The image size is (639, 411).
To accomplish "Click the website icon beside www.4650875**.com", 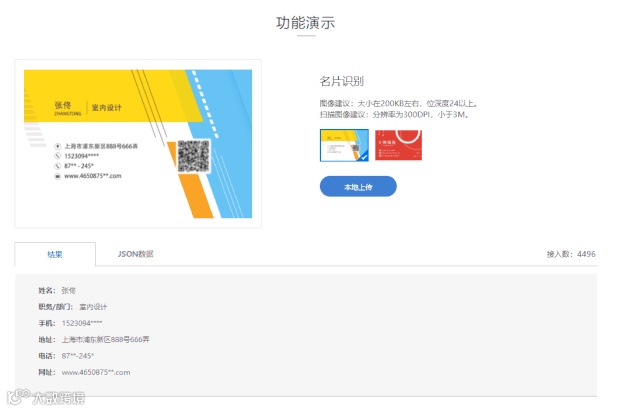I will click(57, 176).
